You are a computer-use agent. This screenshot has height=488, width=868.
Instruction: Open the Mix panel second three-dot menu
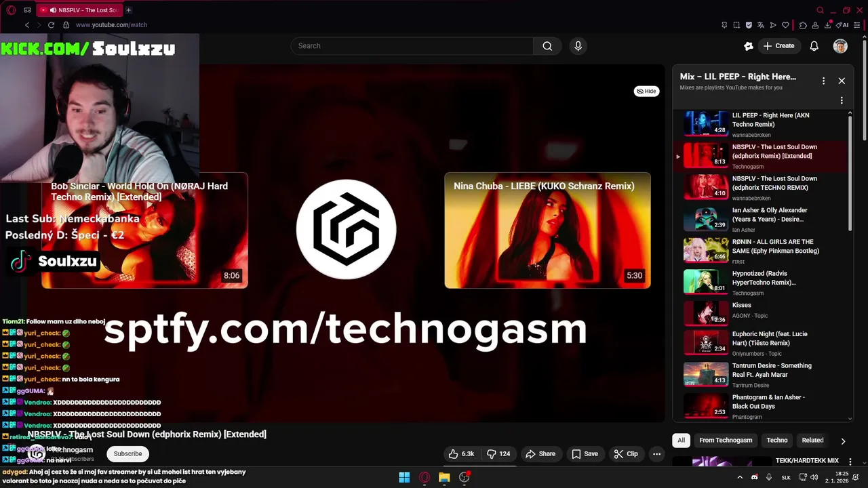[x=842, y=100]
